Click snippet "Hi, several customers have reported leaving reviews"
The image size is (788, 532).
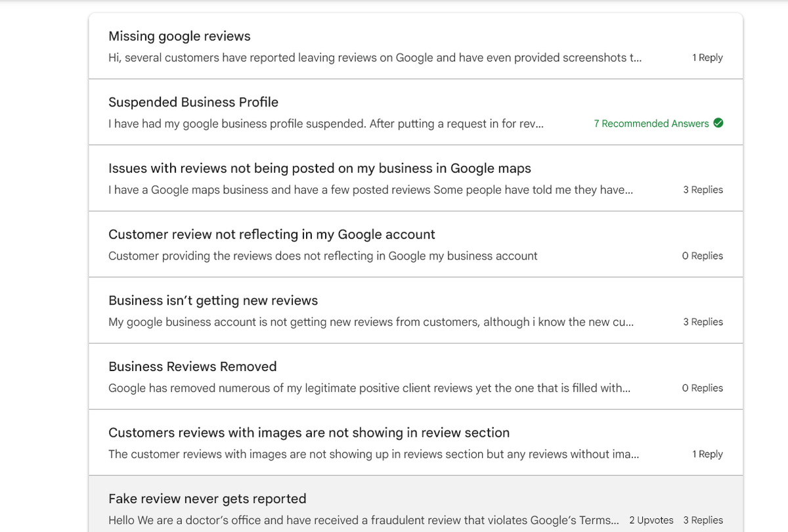point(375,58)
